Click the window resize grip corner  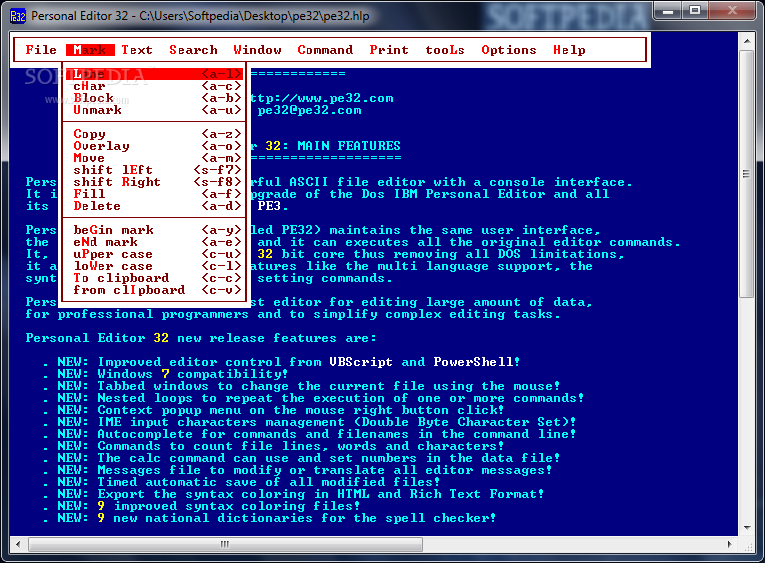point(748,547)
